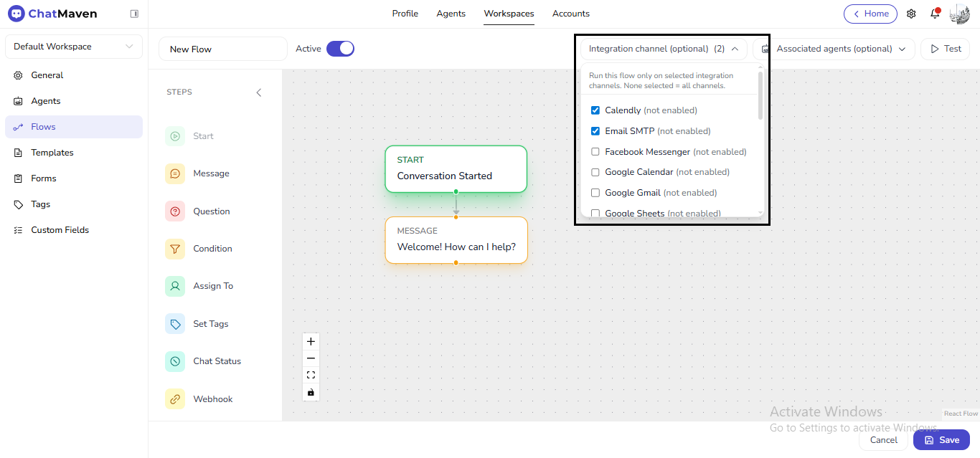Select the Condition step icon
Viewport: 980px width, 458px height.
[x=174, y=248]
